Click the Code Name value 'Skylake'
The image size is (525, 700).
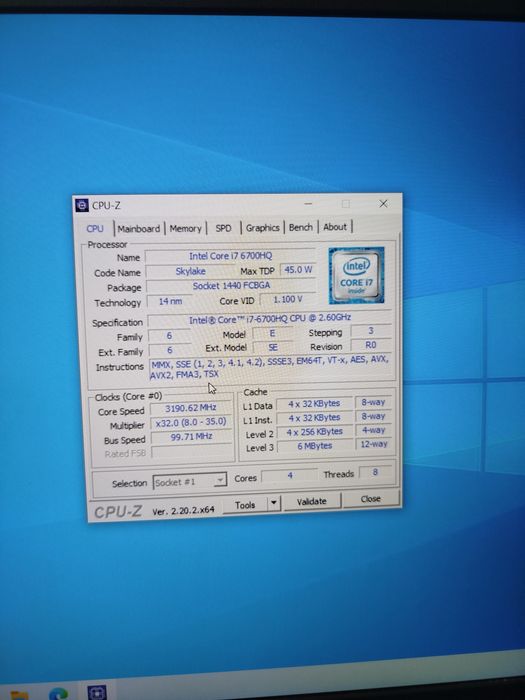tap(191, 271)
